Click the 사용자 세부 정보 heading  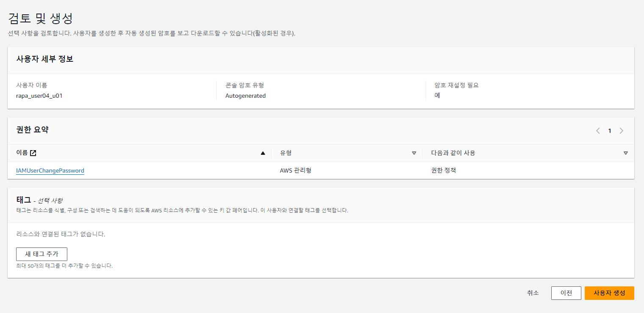(x=44, y=59)
